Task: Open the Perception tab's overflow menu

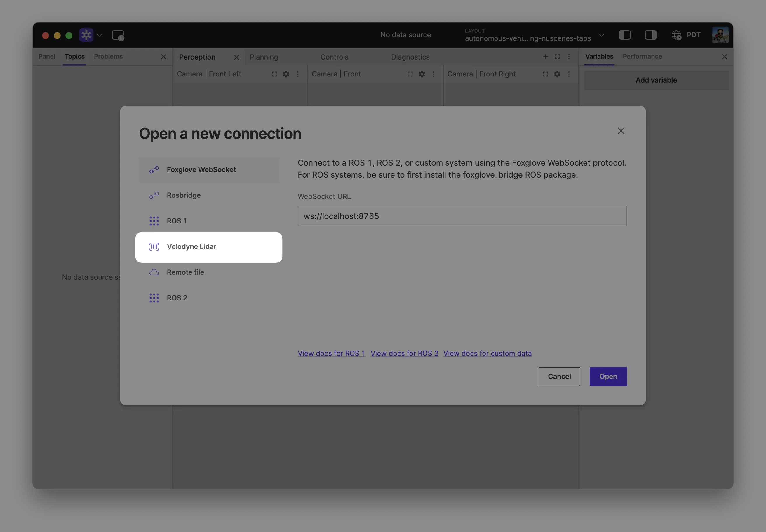Action: point(569,57)
